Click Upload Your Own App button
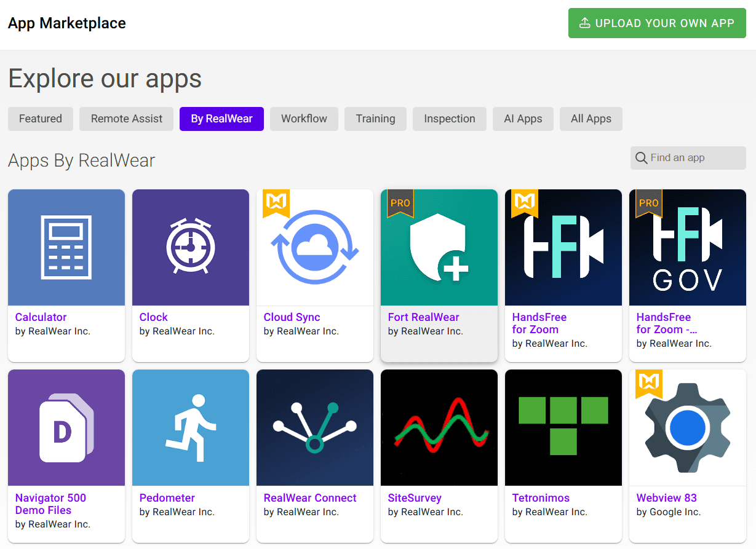 tap(657, 23)
